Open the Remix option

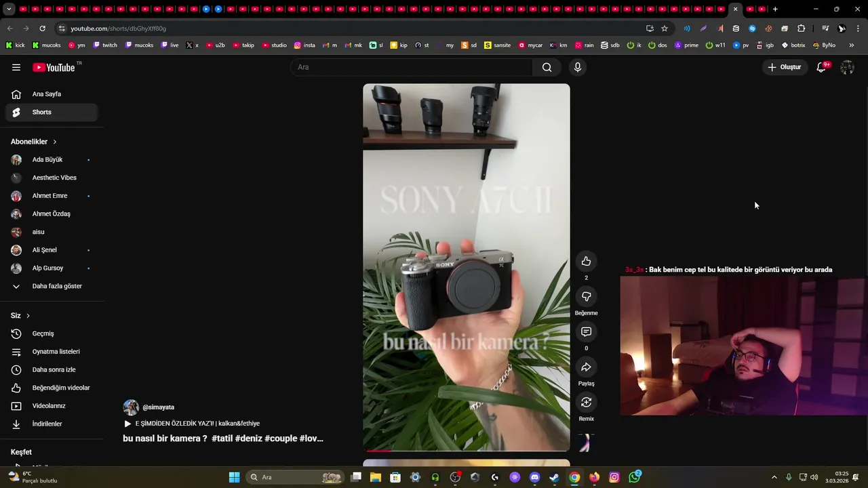tap(586, 403)
